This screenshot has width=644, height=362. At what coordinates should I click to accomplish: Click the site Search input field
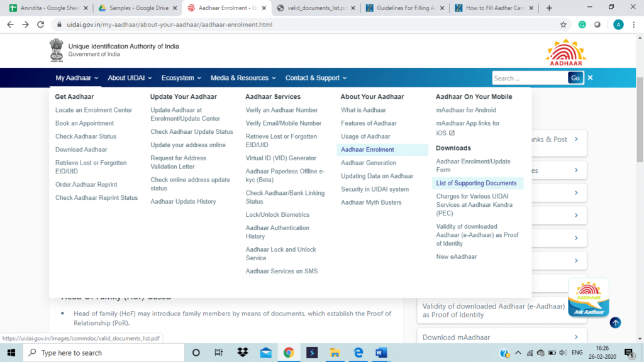coord(530,78)
